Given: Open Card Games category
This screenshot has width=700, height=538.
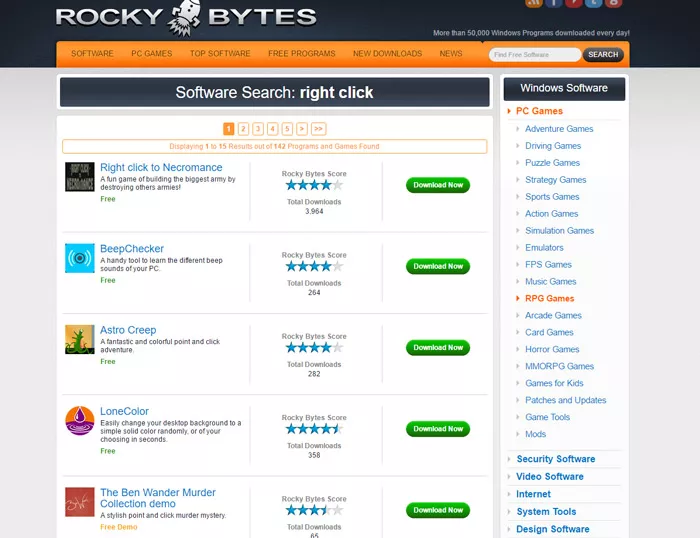Looking at the screenshot, I should tap(549, 332).
